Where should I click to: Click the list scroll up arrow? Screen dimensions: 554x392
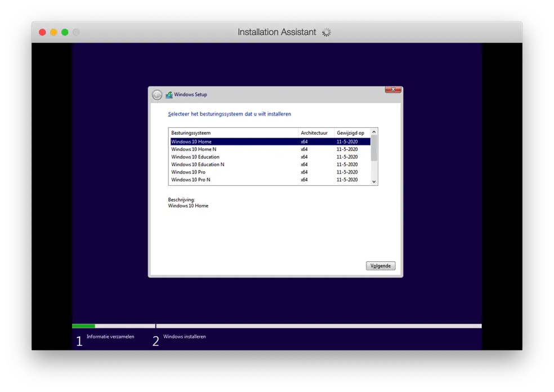374,132
